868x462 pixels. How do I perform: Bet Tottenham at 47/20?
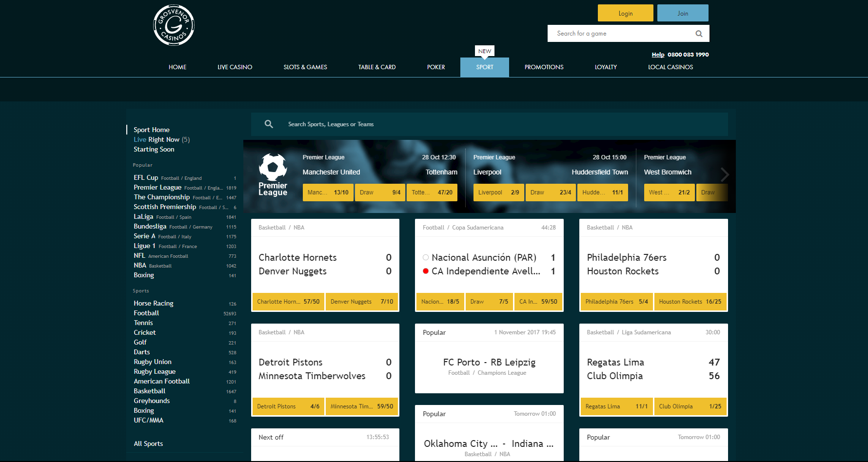[x=432, y=192]
